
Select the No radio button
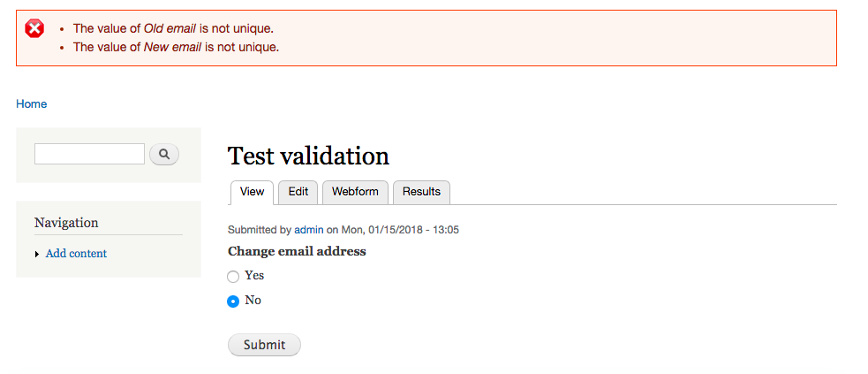233,301
